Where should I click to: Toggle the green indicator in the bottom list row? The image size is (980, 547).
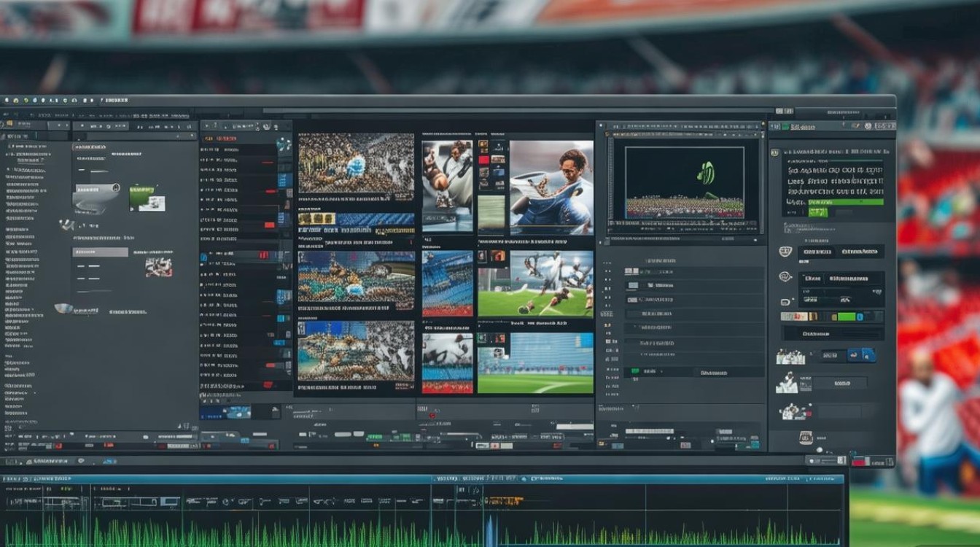[634, 371]
